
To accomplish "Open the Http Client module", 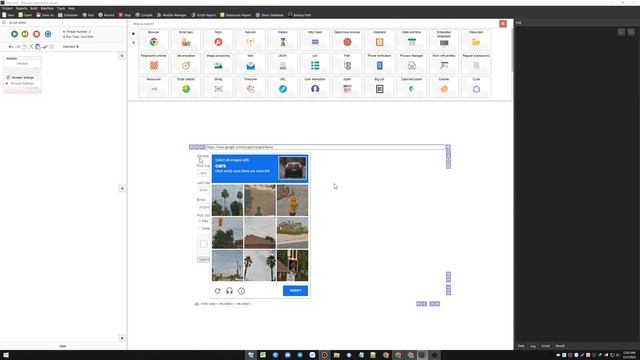I will 315,40.
